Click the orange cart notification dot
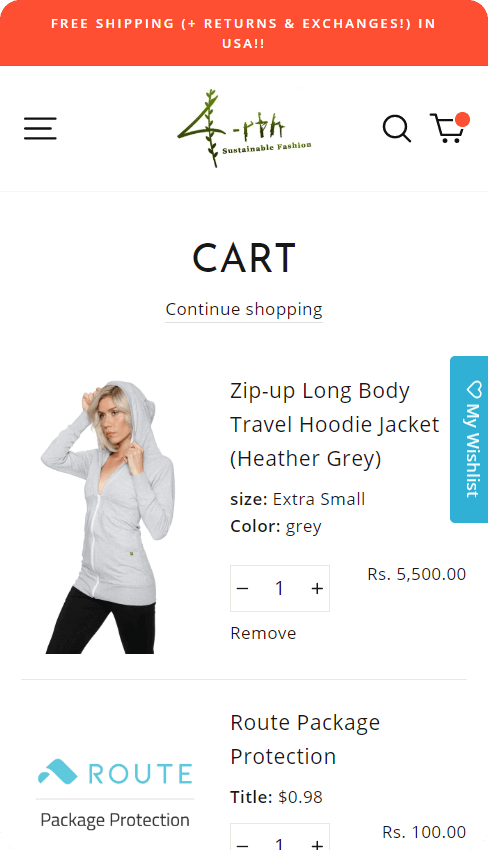The image size is (488, 850). click(x=462, y=120)
